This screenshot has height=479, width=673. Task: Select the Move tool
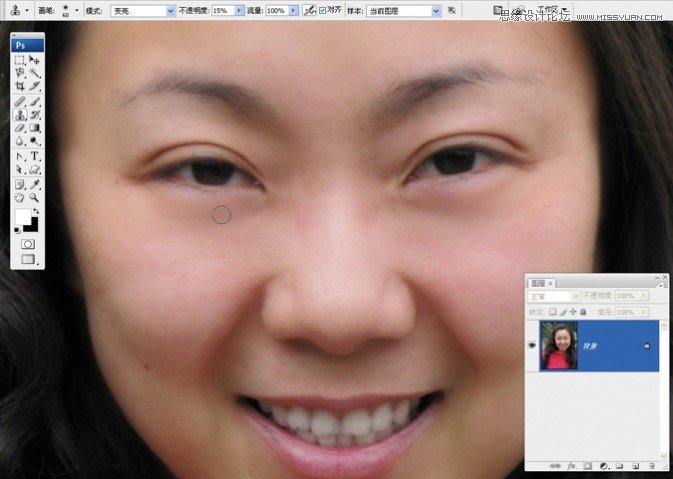[34, 60]
